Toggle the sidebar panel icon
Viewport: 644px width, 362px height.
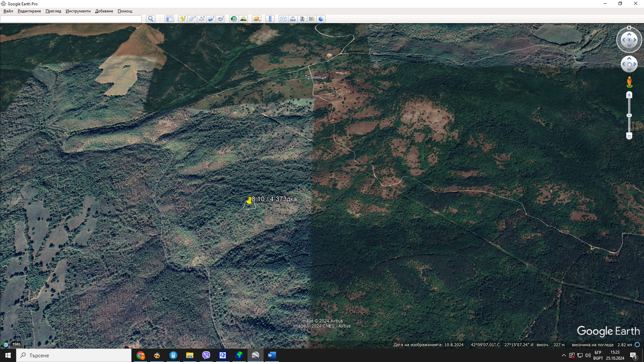point(169,19)
